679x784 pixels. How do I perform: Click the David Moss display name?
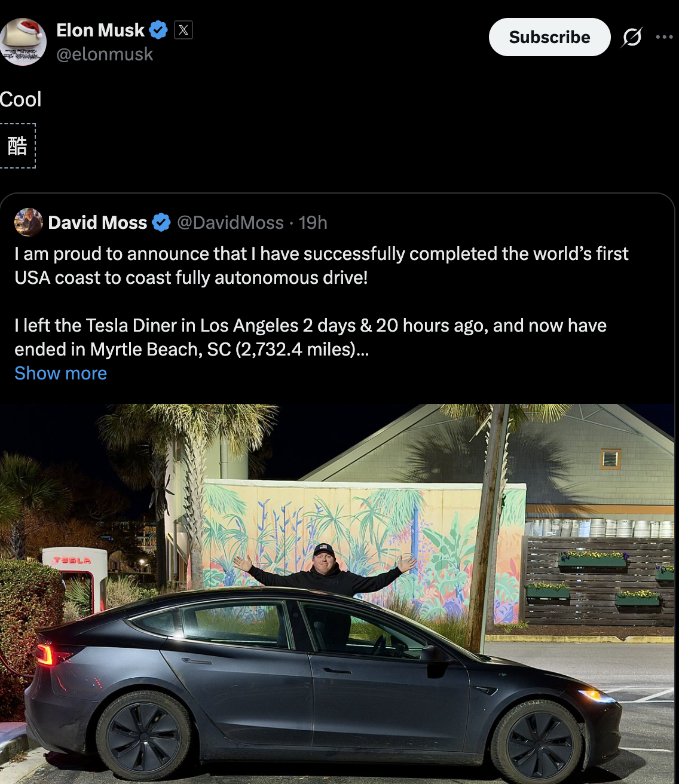pyautogui.click(x=97, y=222)
